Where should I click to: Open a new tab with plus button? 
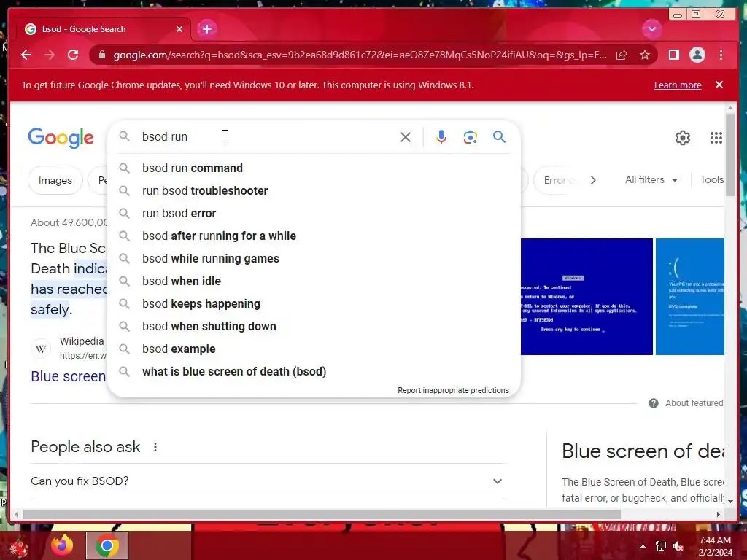(x=206, y=29)
